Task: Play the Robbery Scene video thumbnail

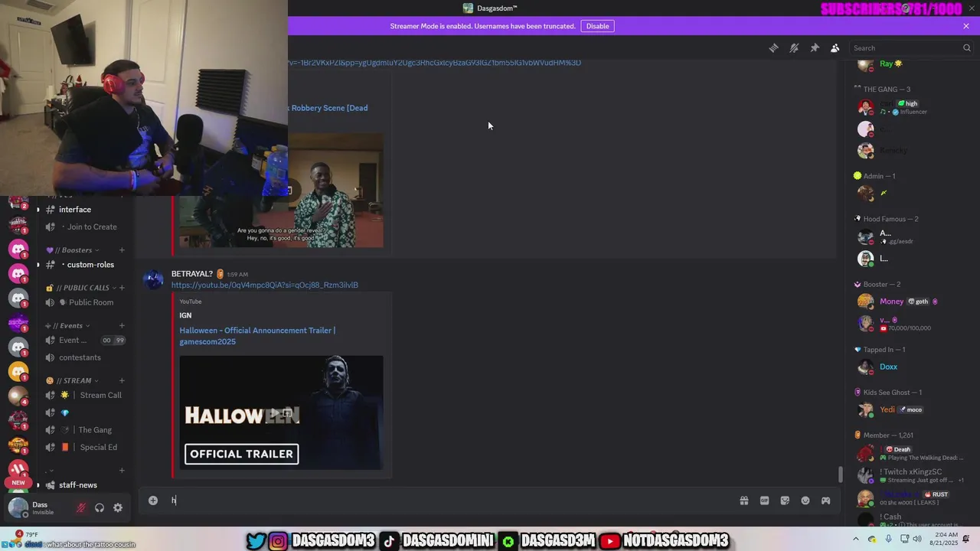Action: 281,191
